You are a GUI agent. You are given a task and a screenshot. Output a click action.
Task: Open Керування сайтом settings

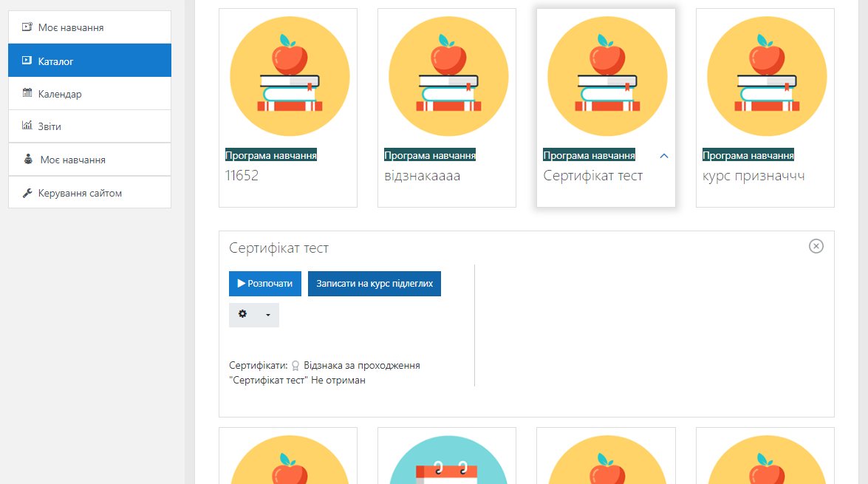tap(89, 193)
